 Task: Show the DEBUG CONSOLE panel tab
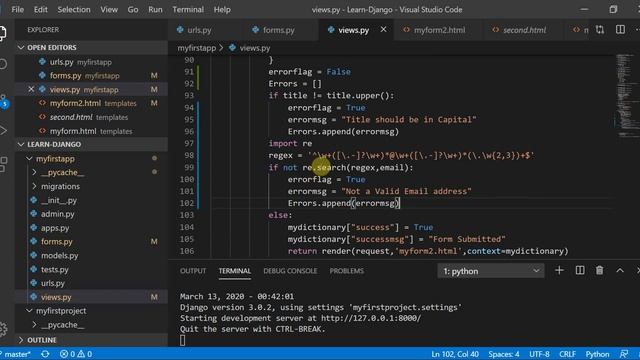290,271
